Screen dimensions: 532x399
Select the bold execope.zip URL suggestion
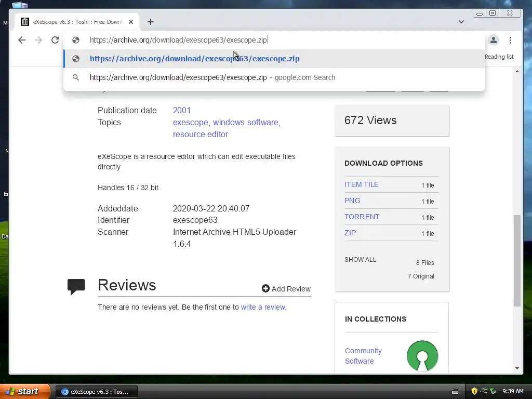(274, 59)
